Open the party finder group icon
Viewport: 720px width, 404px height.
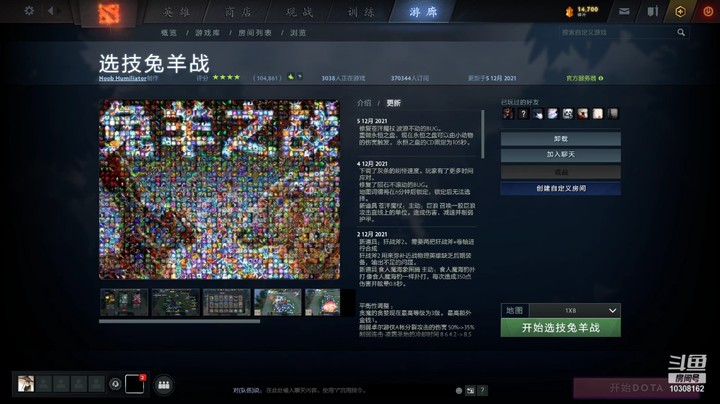click(x=164, y=385)
